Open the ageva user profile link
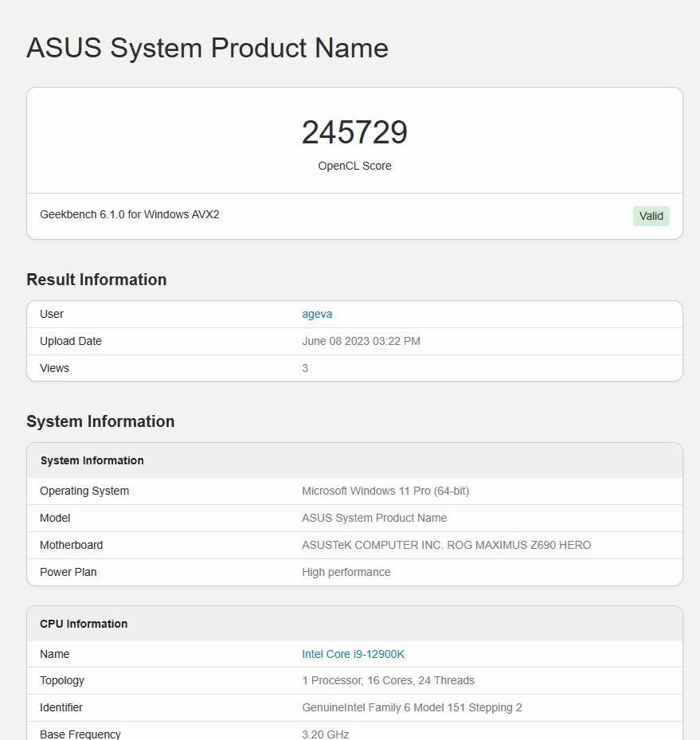This screenshot has width=700, height=740. tap(317, 314)
